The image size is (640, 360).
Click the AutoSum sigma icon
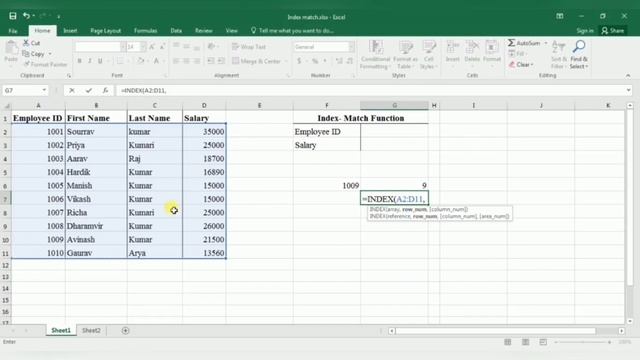pos(511,43)
